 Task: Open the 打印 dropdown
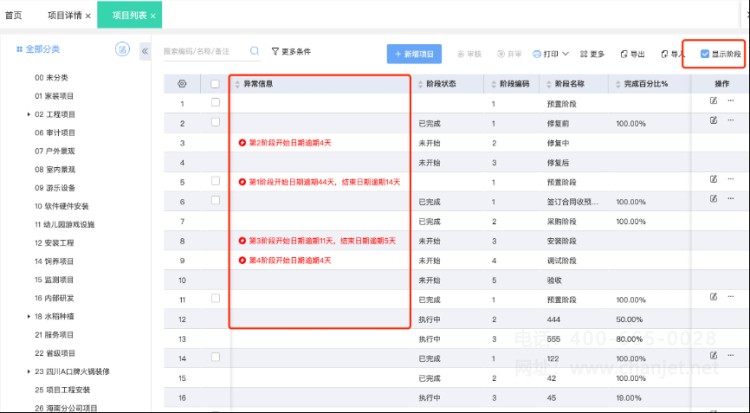tap(551, 54)
